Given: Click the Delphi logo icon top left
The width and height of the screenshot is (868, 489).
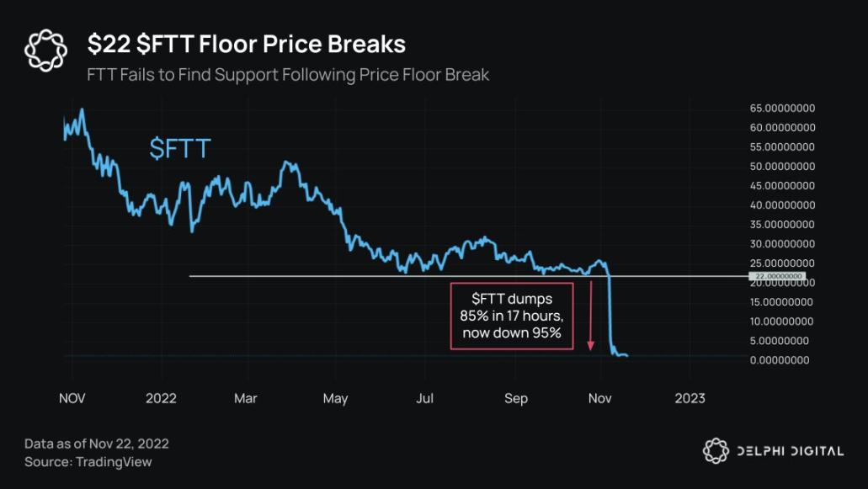Looking at the screenshot, I should [46, 50].
